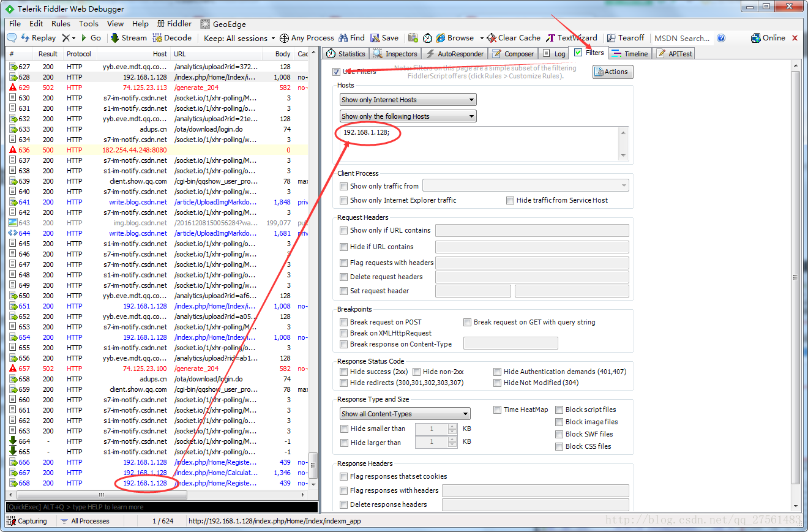Screen dimensions: 808x532
Task: Click the Go resume button
Action: pos(91,38)
